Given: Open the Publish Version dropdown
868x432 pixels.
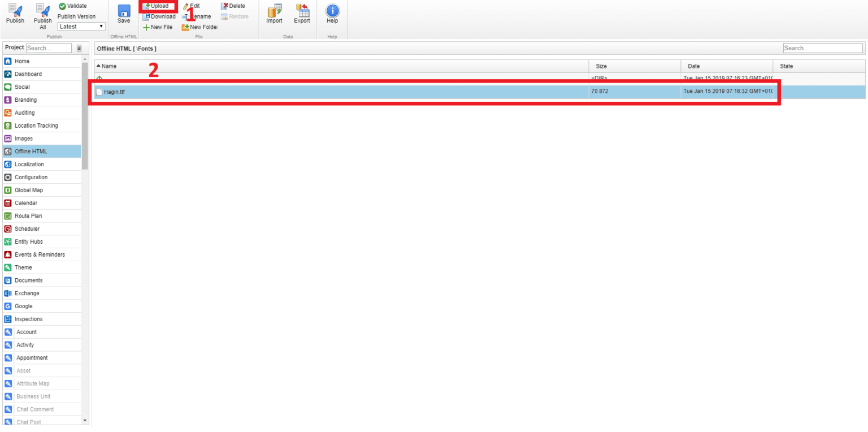Looking at the screenshot, I should click(81, 27).
